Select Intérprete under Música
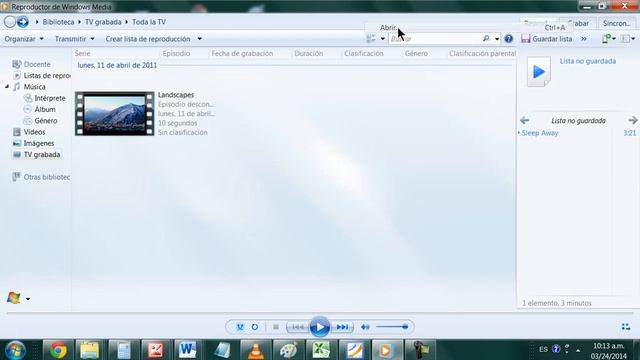 [50, 98]
